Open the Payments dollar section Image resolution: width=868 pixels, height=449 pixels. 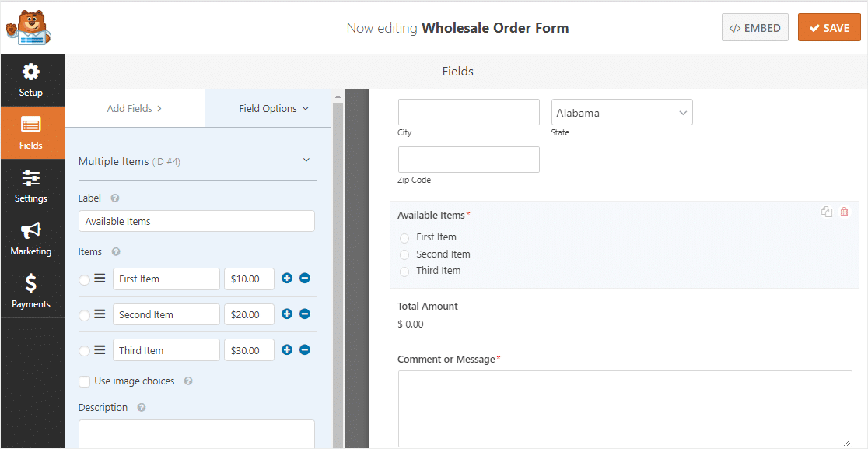coord(32,292)
